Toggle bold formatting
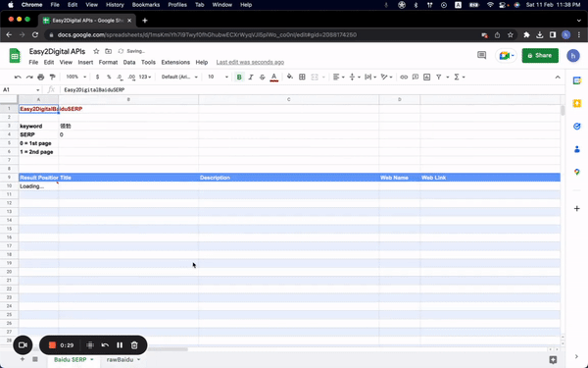Screen dimensions: 588x368 [x=239, y=77]
